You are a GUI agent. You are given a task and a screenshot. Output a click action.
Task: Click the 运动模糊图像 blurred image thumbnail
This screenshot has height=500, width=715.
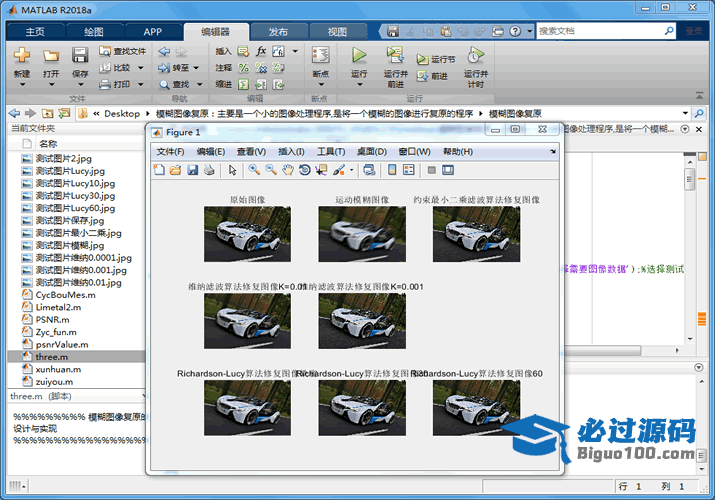(362, 234)
